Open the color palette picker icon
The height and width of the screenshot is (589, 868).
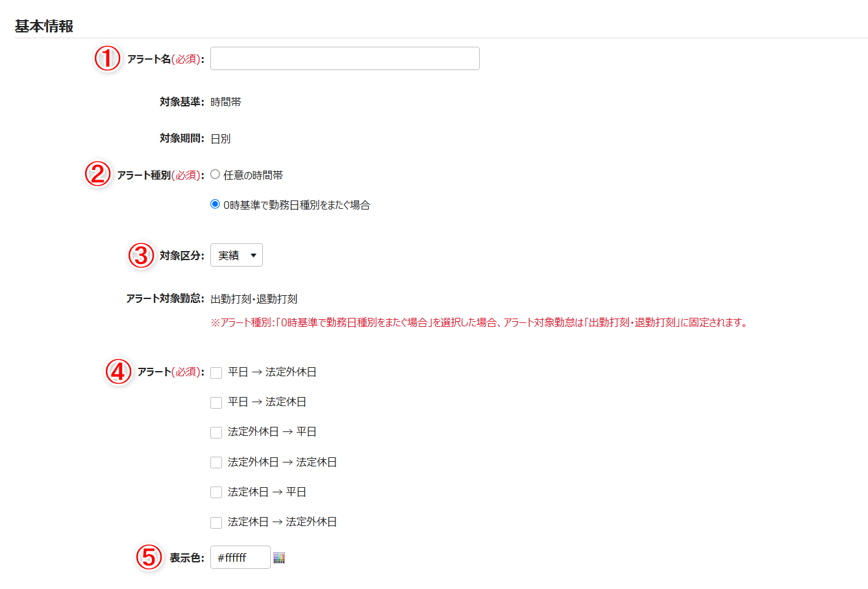coord(279,558)
